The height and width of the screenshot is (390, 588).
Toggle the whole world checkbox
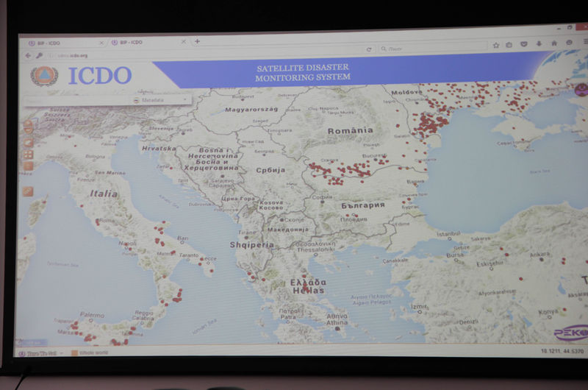[x=74, y=352]
